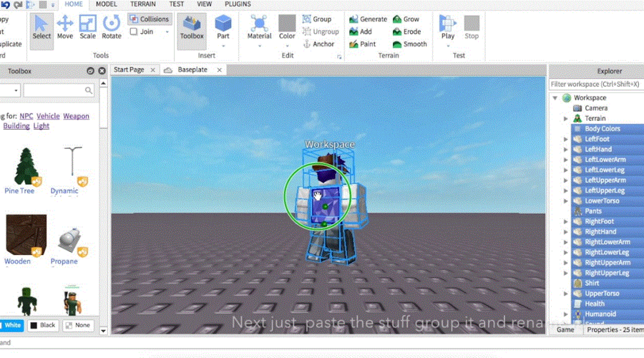Image resolution: width=644 pixels, height=358 pixels.
Task: Follow the Light category link
Action: coord(41,126)
